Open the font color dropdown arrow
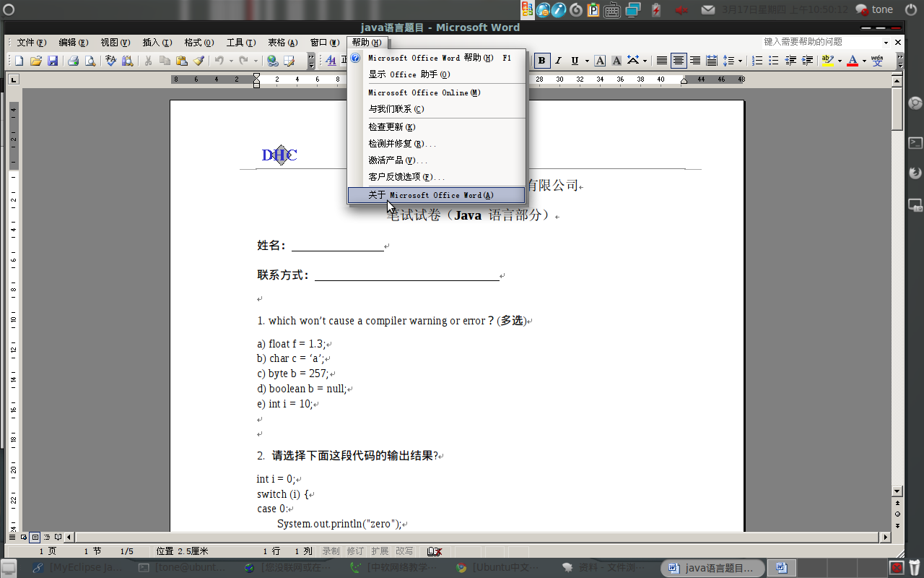Image resolution: width=924 pixels, height=578 pixels. (x=863, y=61)
